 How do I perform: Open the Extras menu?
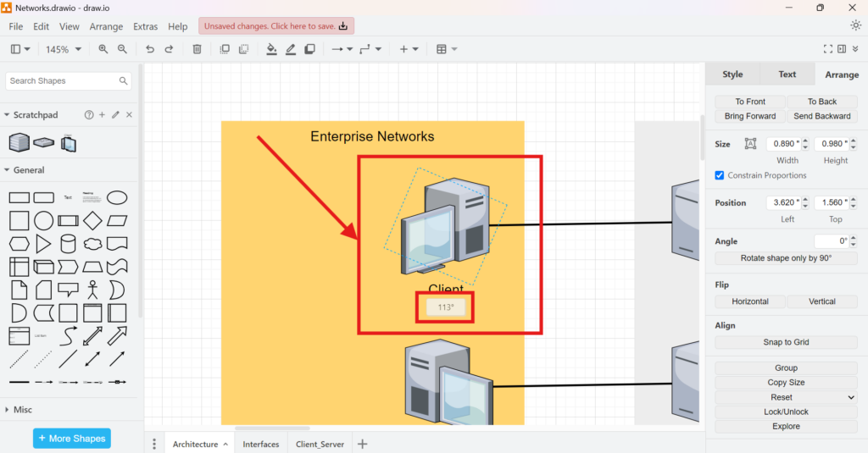[146, 26]
